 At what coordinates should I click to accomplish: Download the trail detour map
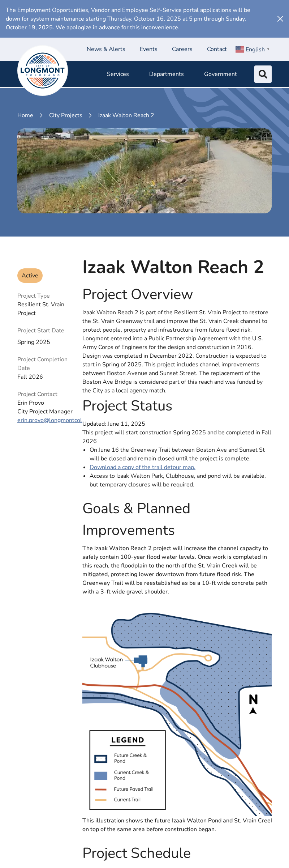pos(142,467)
